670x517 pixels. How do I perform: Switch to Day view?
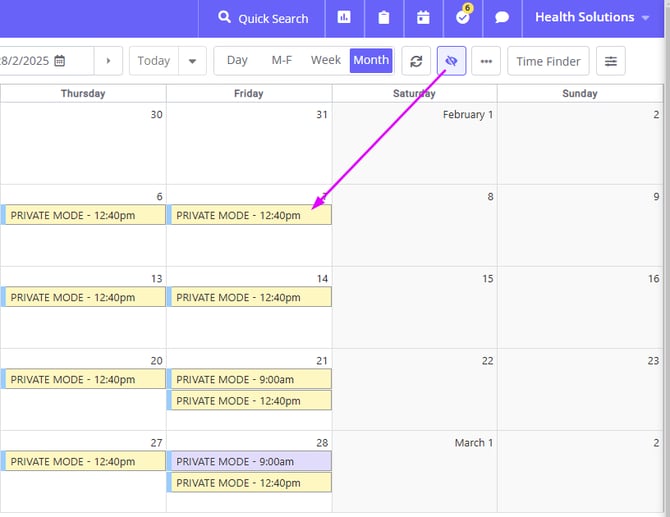237,60
